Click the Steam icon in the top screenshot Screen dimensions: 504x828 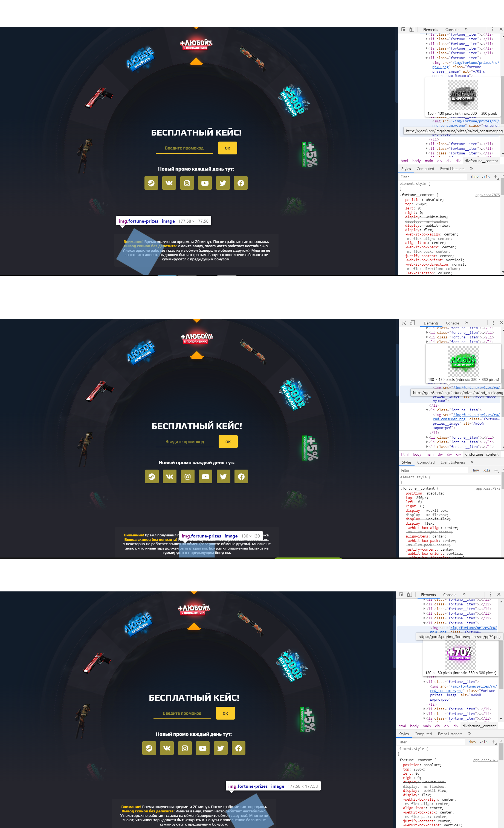pos(151,183)
